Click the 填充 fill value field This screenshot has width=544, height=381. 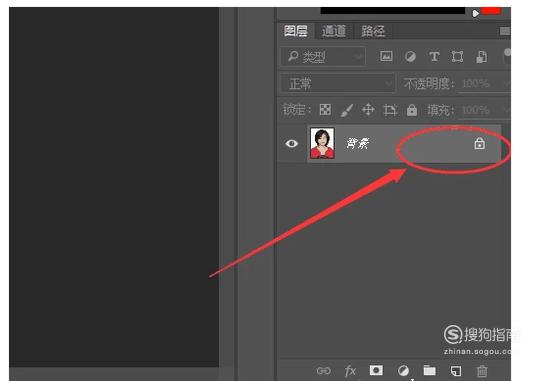(476, 110)
